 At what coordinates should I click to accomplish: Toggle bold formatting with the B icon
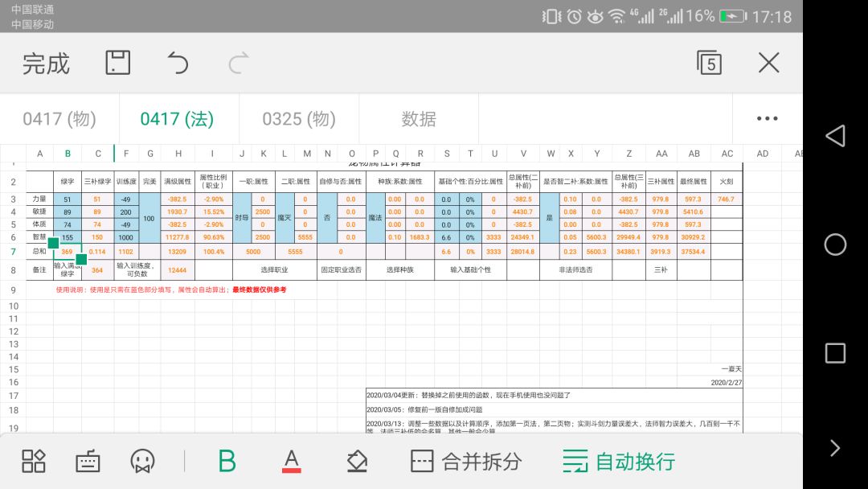coord(227,461)
